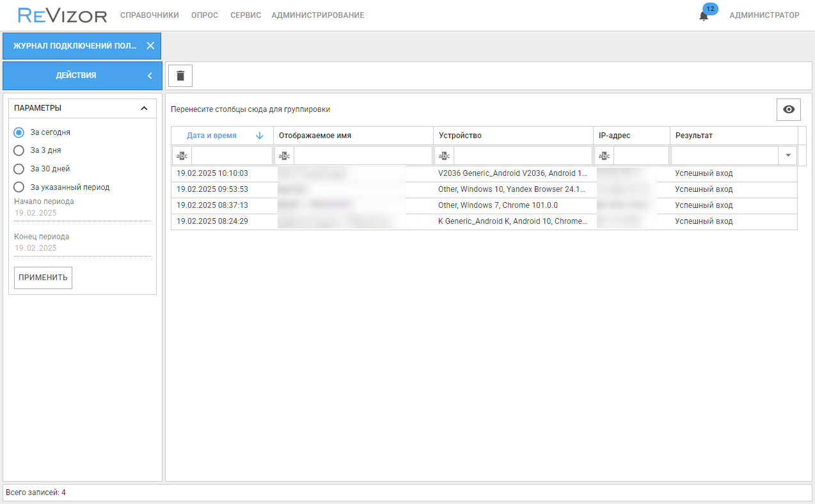This screenshot has height=504, width=815.
Task: Select the row dated 19.02.2025 09:53:53
Action: pyautogui.click(x=484, y=189)
